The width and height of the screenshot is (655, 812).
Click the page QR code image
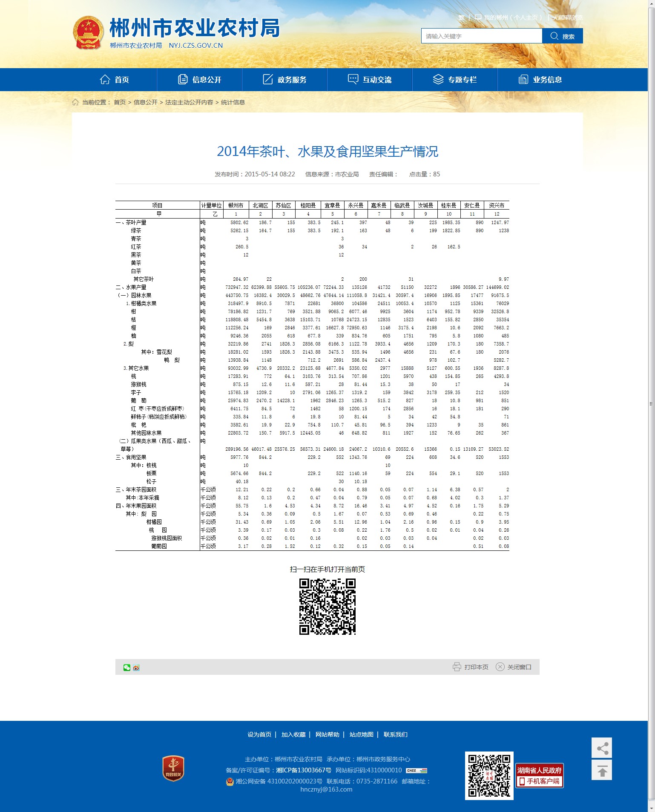pos(327,607)
